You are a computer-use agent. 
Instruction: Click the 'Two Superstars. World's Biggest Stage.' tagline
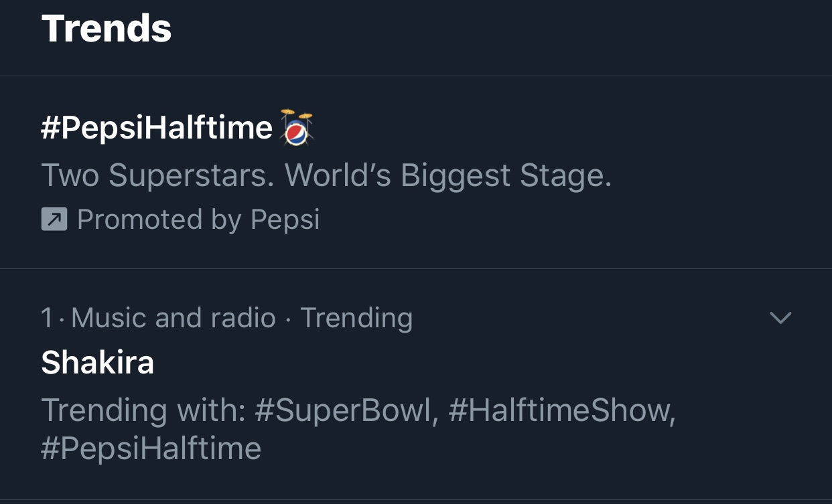pyautogui.click(x=326, y=175)
